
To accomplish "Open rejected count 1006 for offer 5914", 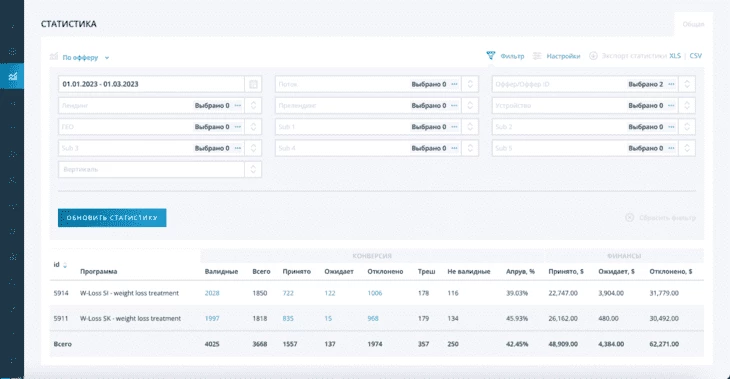I will [x=374, y=293].
